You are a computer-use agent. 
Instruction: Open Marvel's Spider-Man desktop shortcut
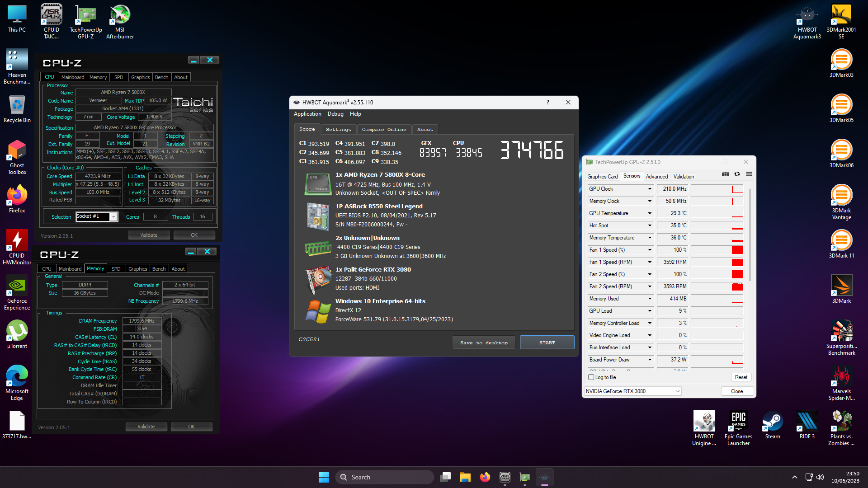point(841,383)
